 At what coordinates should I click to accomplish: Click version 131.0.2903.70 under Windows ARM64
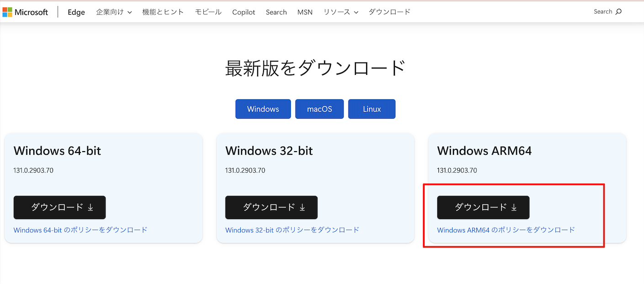(457, 171)
